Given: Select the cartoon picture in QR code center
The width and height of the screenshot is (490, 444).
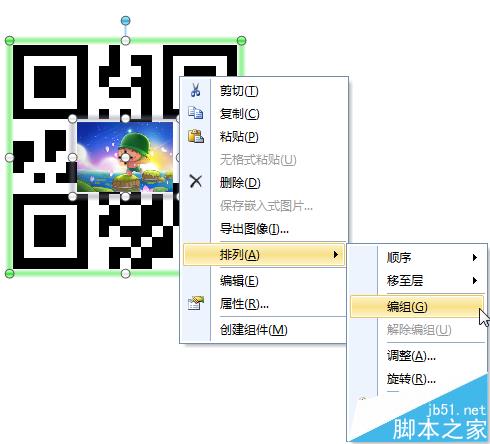Looking at the screenshot, I should pos(125,157).
